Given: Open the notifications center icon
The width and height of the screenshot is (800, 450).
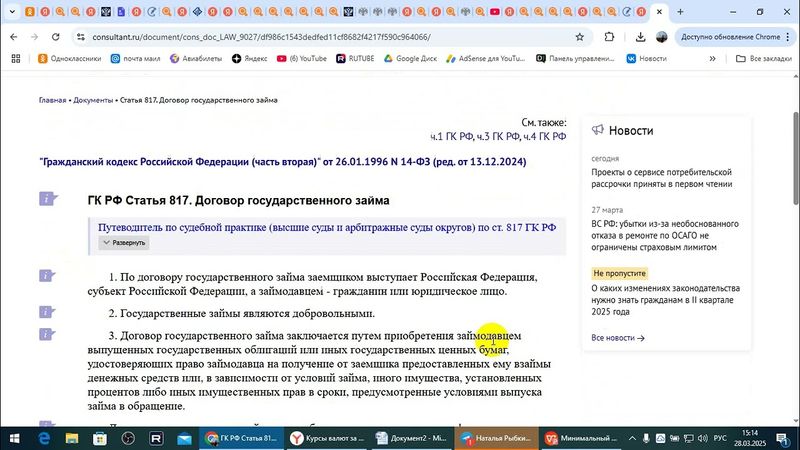Looking at the screenshot, I should pos(783,438).
